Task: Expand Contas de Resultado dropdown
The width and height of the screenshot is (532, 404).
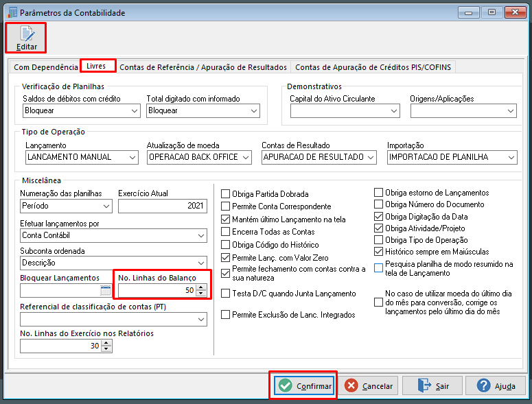Action: (x=319, y=157)
